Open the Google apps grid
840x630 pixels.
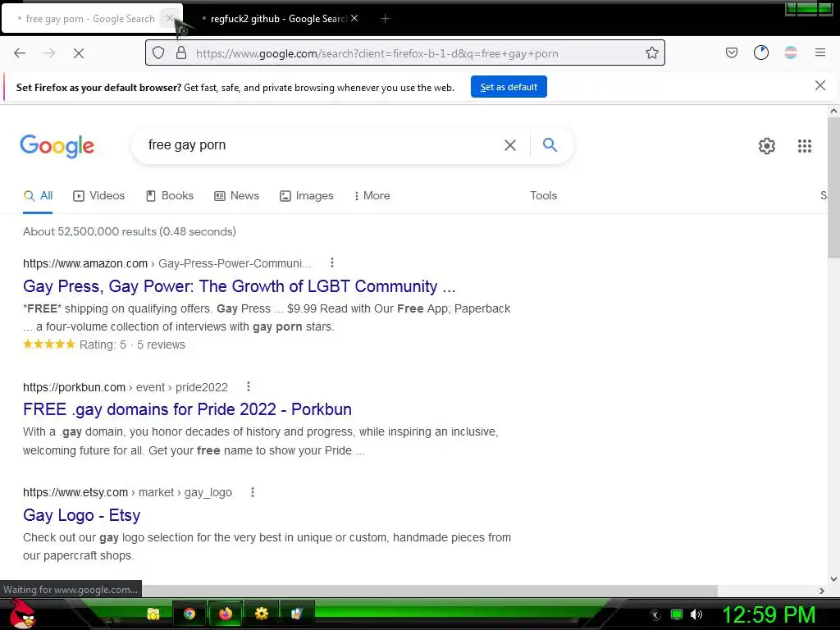point(804,146)
